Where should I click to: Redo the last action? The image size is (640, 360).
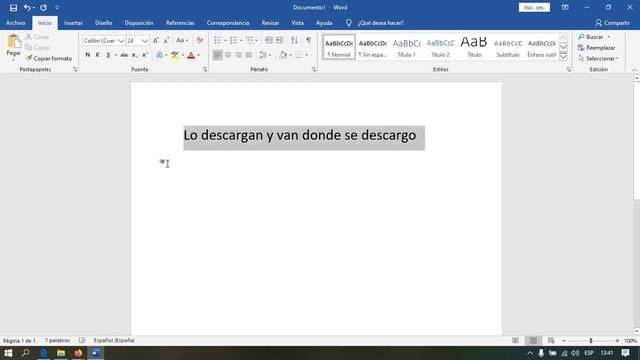pos(43,8)
